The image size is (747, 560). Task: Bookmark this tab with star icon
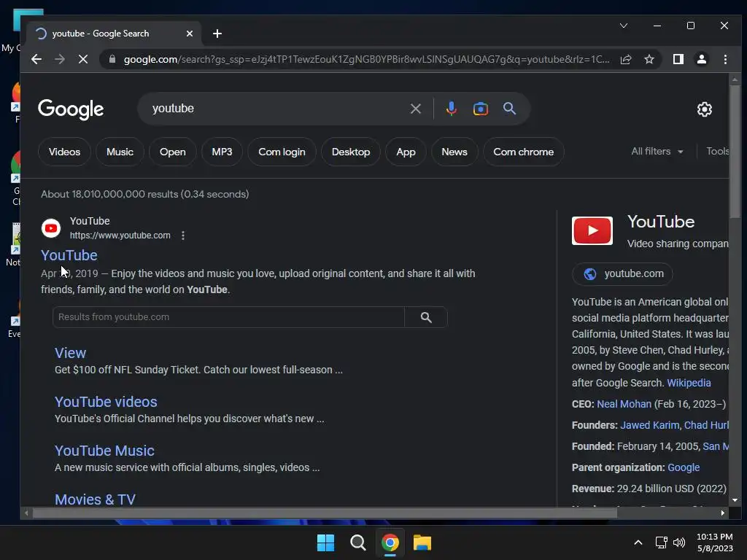[649, 59]
